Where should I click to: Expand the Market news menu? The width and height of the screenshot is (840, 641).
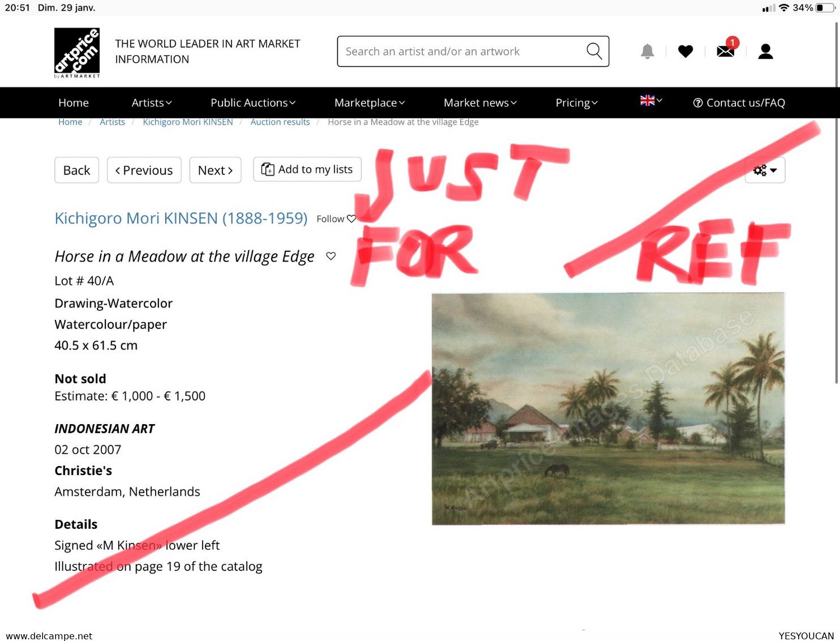coord(480,102)
